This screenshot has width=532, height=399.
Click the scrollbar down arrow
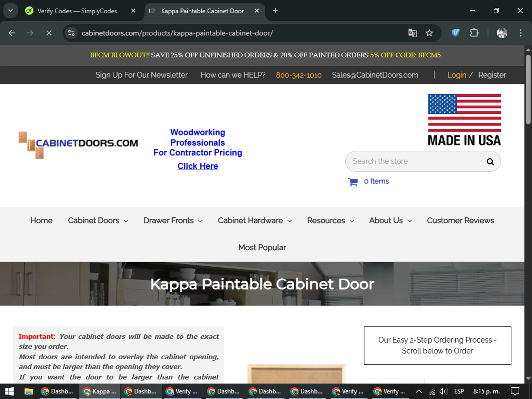[528, 379]
